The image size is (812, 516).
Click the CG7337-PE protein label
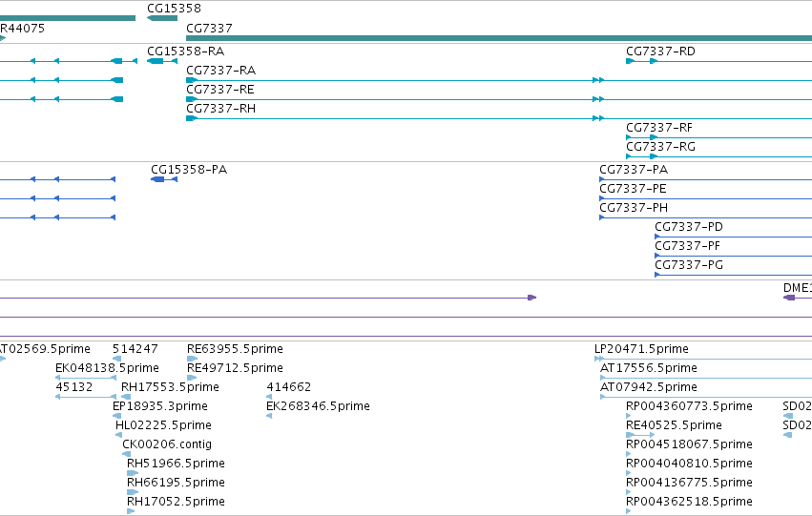coord(633,189)
